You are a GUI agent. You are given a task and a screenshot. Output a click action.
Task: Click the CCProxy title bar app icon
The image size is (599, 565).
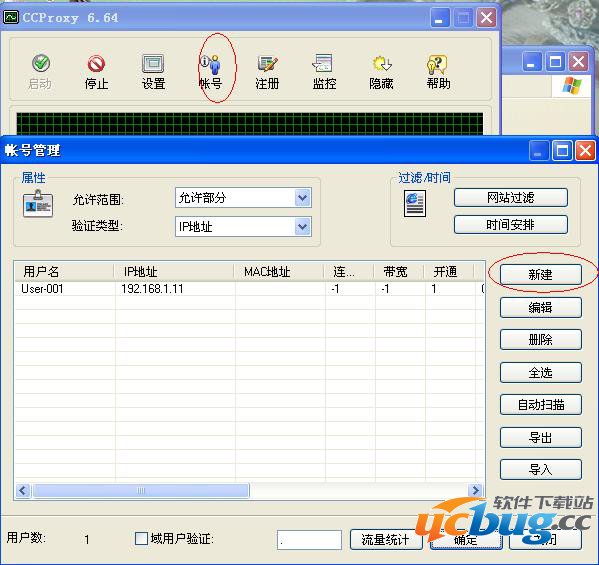pyautogui.click(x=11, y=17)
